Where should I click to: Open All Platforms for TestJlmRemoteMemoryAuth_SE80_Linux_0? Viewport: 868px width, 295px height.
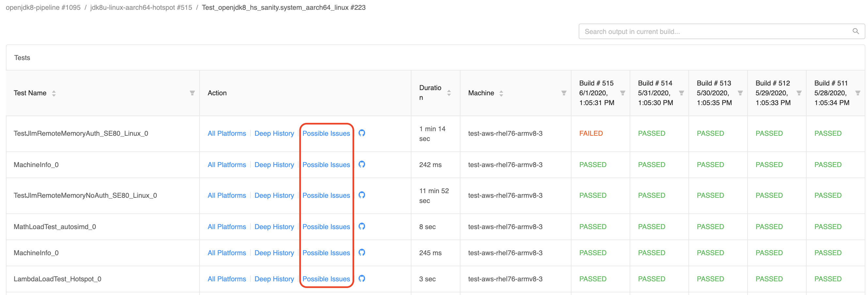(x=227, y=133)
